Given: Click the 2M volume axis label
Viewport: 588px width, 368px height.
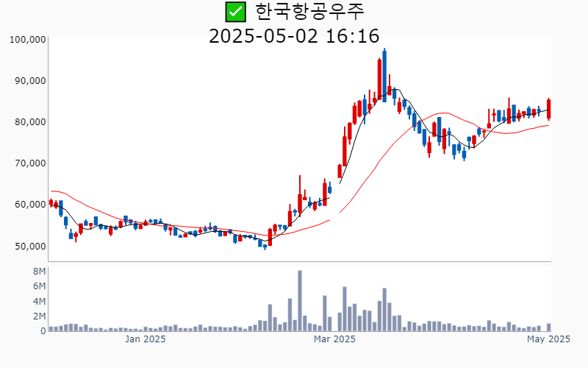Looking at the screenshot, I should (x=40, y=316).
